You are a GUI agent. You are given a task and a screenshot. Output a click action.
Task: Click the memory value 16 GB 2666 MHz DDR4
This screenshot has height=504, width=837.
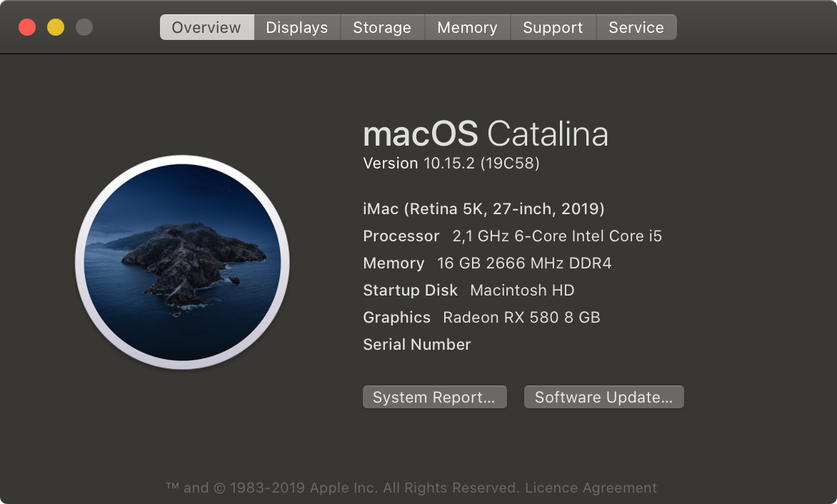[524, 263]
